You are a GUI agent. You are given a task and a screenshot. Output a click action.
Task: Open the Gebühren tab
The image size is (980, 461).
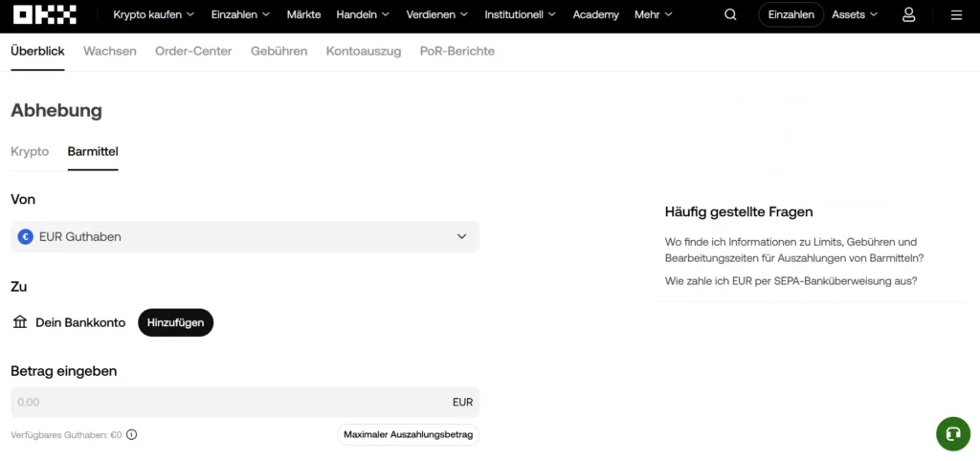coord(278,51)
